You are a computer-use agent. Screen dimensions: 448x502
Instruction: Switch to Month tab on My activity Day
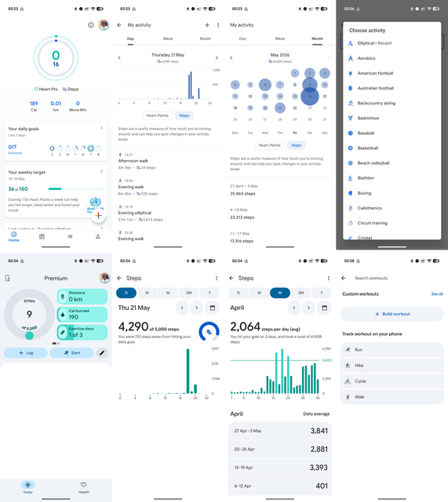point(206,38)
